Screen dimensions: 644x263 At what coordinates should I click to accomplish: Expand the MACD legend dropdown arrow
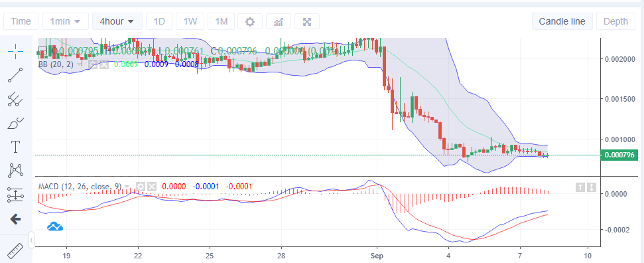point(127,187)
